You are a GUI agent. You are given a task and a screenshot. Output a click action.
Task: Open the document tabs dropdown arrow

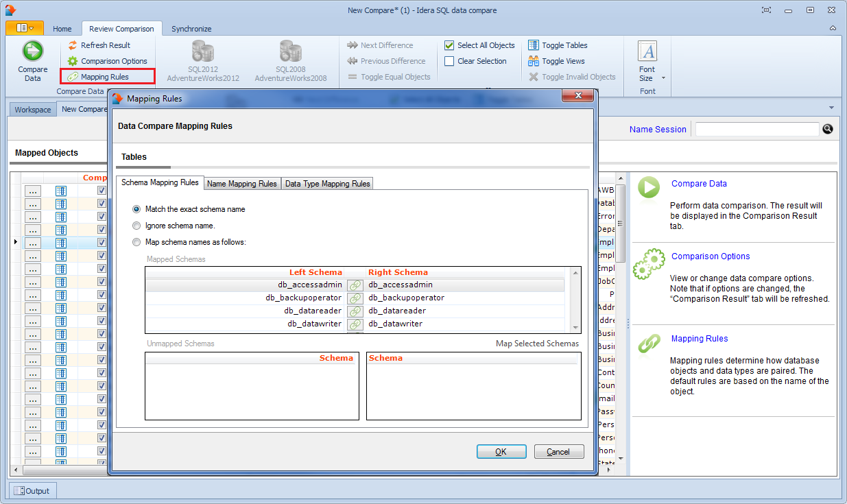click(x=831, y=108)
